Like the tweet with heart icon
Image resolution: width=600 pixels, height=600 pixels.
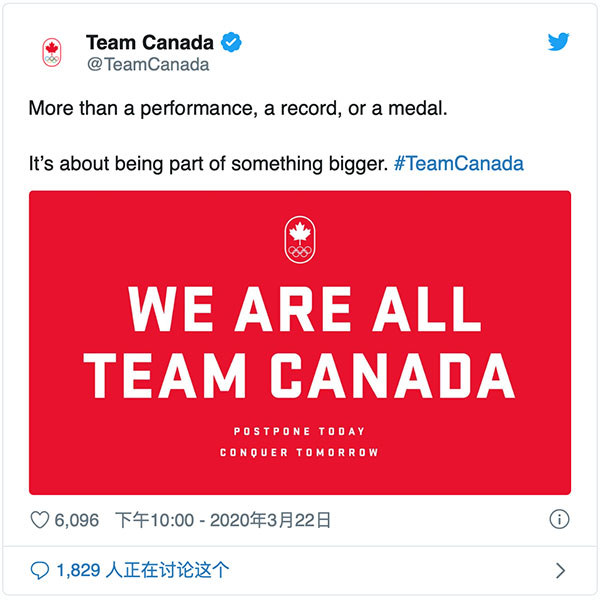point(40,520)
